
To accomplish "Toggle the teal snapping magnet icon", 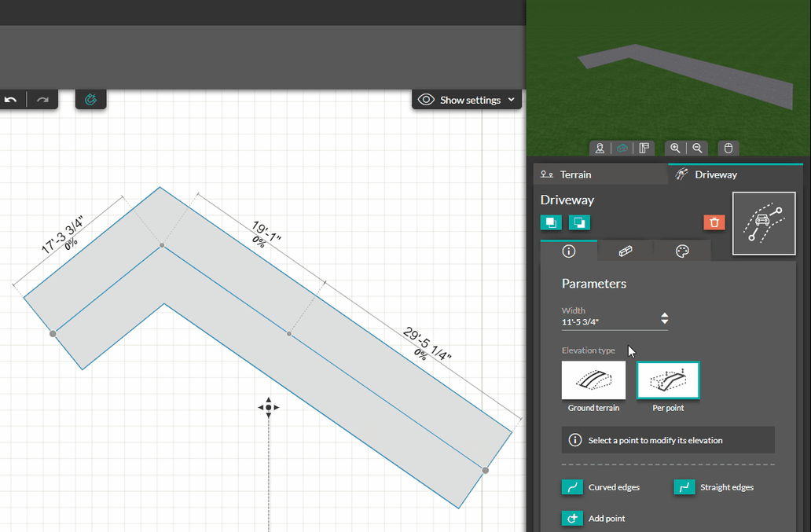I will [90, 100].
